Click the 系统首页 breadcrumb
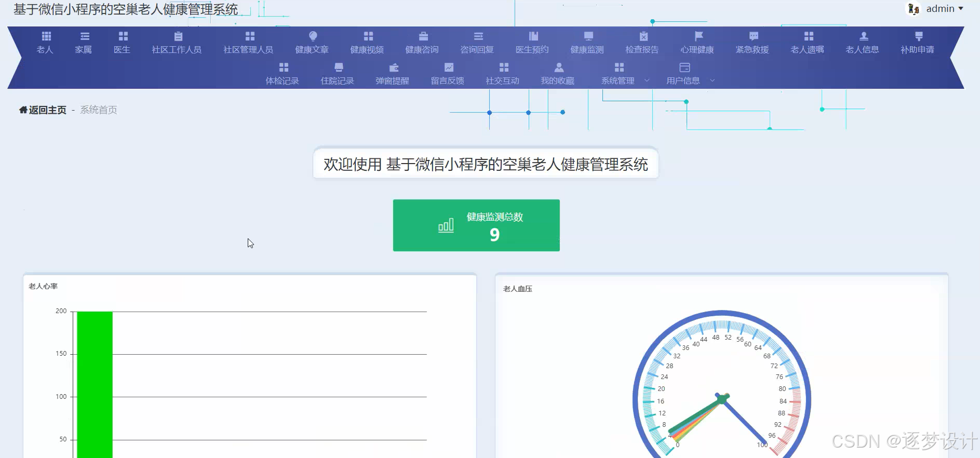 pos(99,110)
